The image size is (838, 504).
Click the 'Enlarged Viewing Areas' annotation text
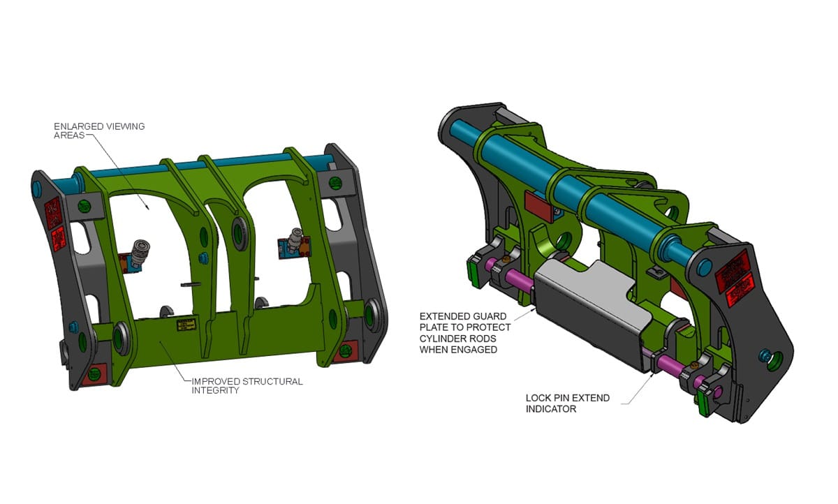[x=99, y=131]
